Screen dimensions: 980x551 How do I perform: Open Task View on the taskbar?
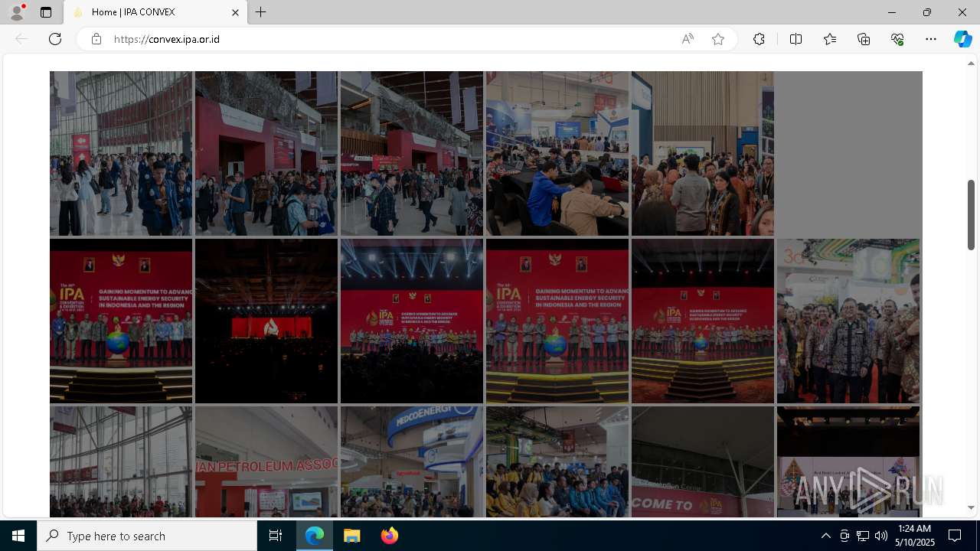(x=276, y=536)
